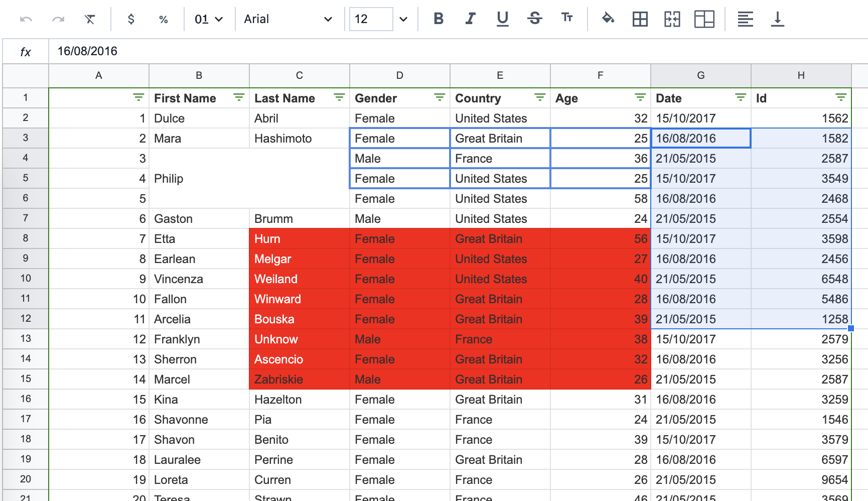Image resolution: width=868 pixels, height=501 pixels.
Task: Click inside the formula bar next to fx
Action: pyautogui.click(x=201, y=51)
